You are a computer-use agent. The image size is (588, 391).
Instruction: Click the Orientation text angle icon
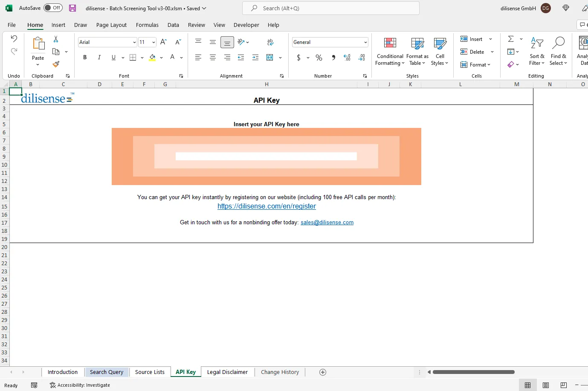(241, 42)
